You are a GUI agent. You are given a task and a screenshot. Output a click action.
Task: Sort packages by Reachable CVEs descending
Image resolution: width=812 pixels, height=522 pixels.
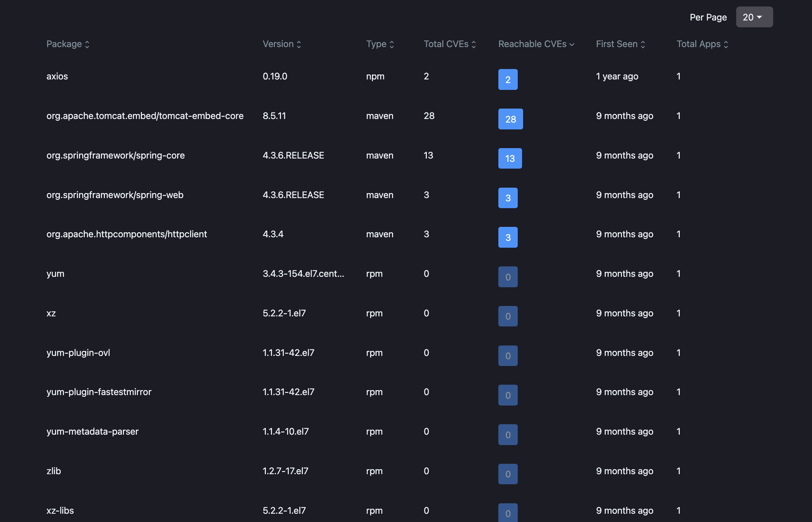[x=536, y=43]
